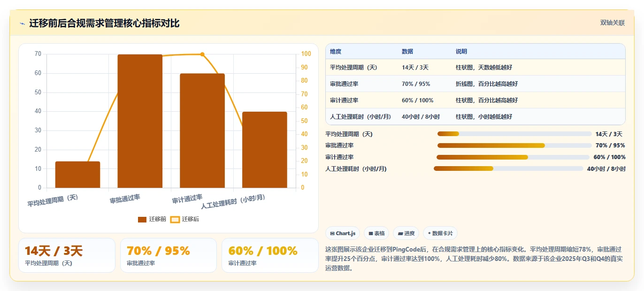Click the 审批通过率 x-axis label

[x=125, y=199]
